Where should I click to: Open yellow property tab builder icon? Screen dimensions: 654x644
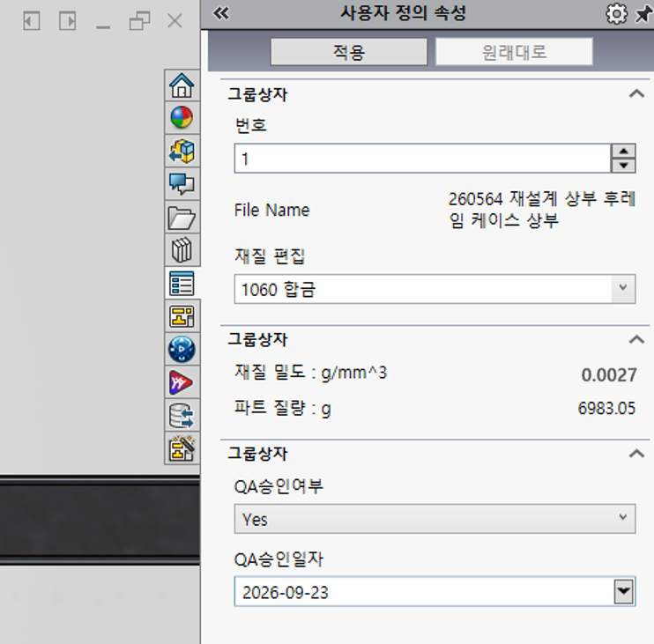tap(182, 316)
